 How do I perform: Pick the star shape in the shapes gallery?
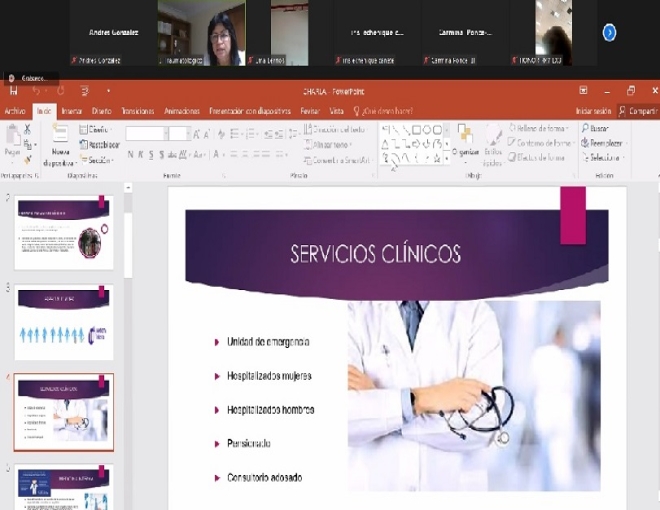[x=437, y=158]
